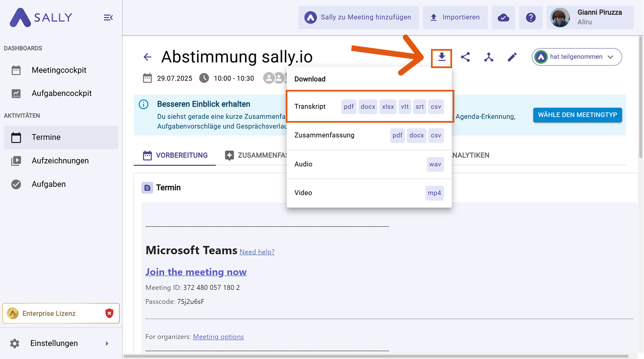Open Aufzeichnungen in the sidebar
Viewport: 644px width, 359px height.
(x=60, y=161)
